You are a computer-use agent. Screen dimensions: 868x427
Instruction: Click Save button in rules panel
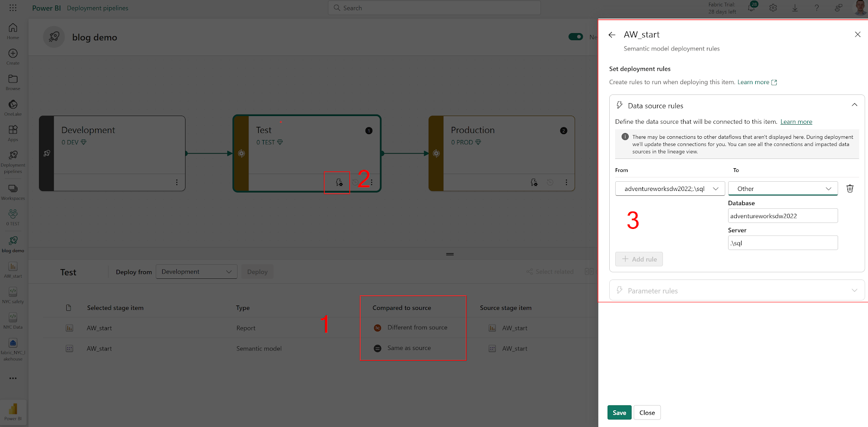click(620, 412)
